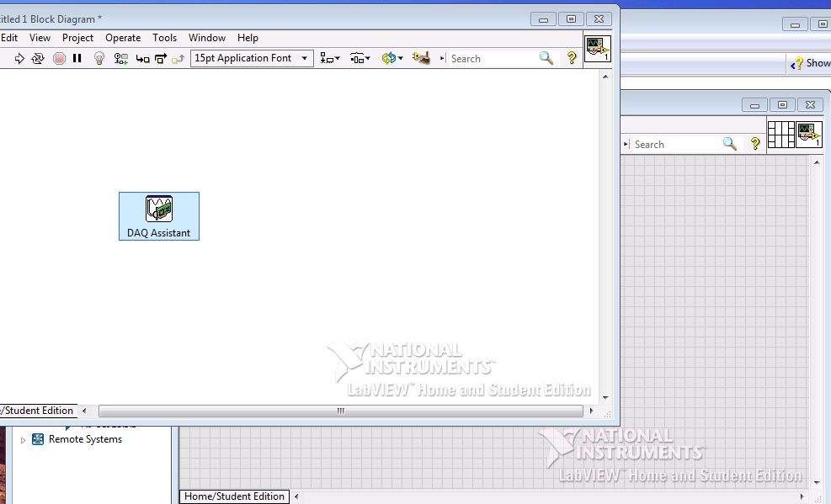This screenshot has height=504, width=831.
Task: Click the Remote Systems icon
Action: click(38, 439)
